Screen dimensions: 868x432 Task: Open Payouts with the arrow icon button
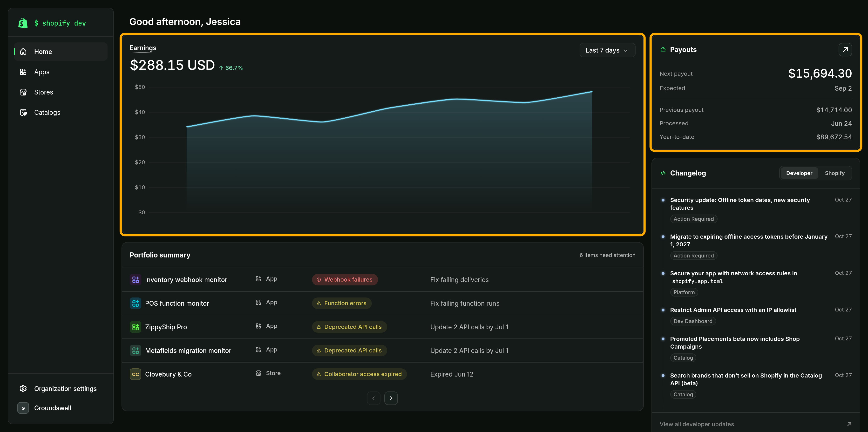845,49
